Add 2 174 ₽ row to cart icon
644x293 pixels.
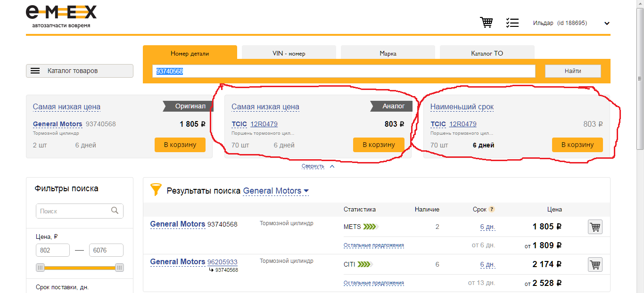point(595,265)
